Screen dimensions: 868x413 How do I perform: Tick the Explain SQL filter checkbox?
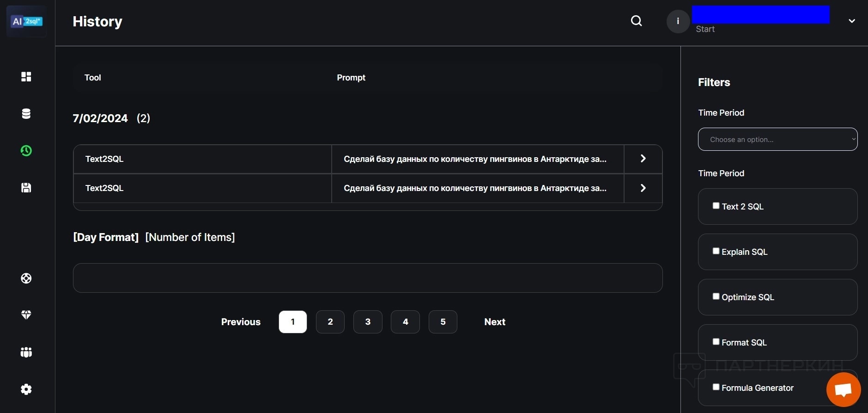click(716, 251)
